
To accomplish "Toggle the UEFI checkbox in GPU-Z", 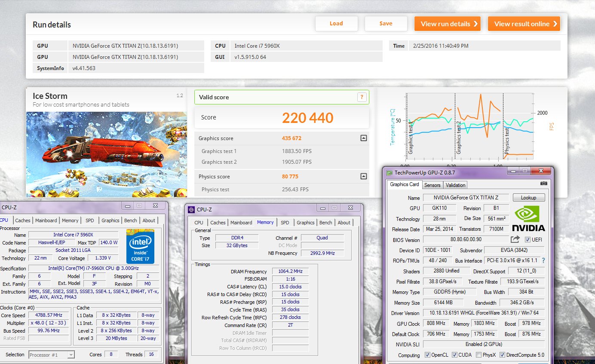I will 528,240.
